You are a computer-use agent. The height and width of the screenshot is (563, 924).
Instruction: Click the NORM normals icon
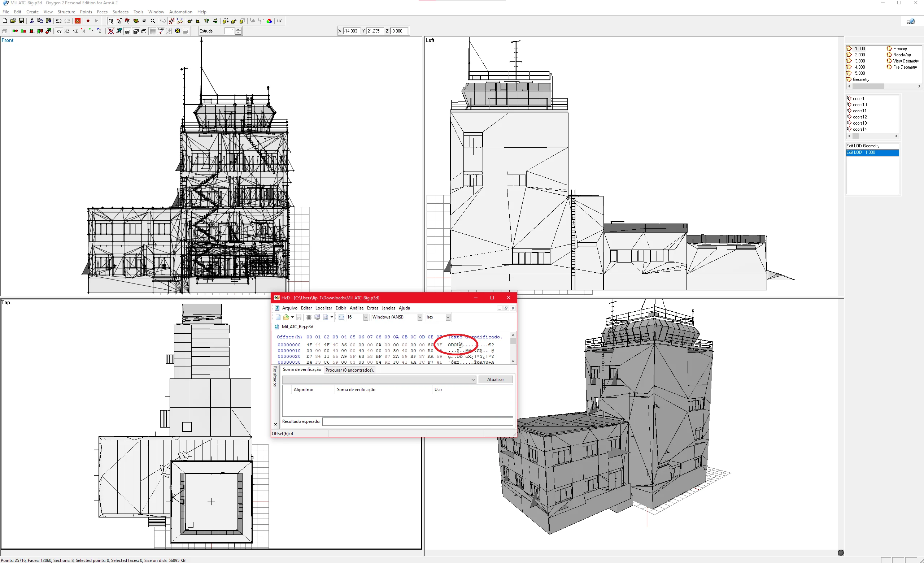(161, 31)
